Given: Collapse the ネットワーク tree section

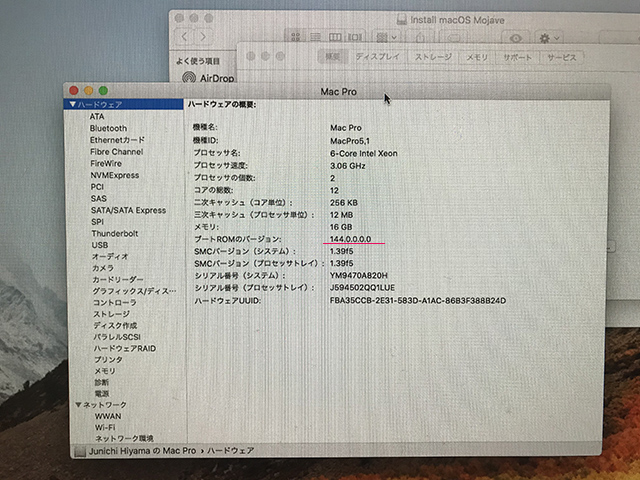Looking at the screenshot, I should (x=78, y=404).
